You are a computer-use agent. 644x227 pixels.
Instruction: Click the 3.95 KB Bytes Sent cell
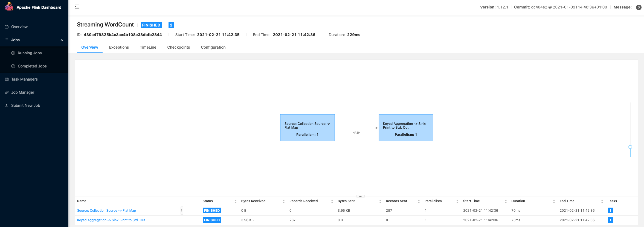pyautogui.click(x=344, y=211)
